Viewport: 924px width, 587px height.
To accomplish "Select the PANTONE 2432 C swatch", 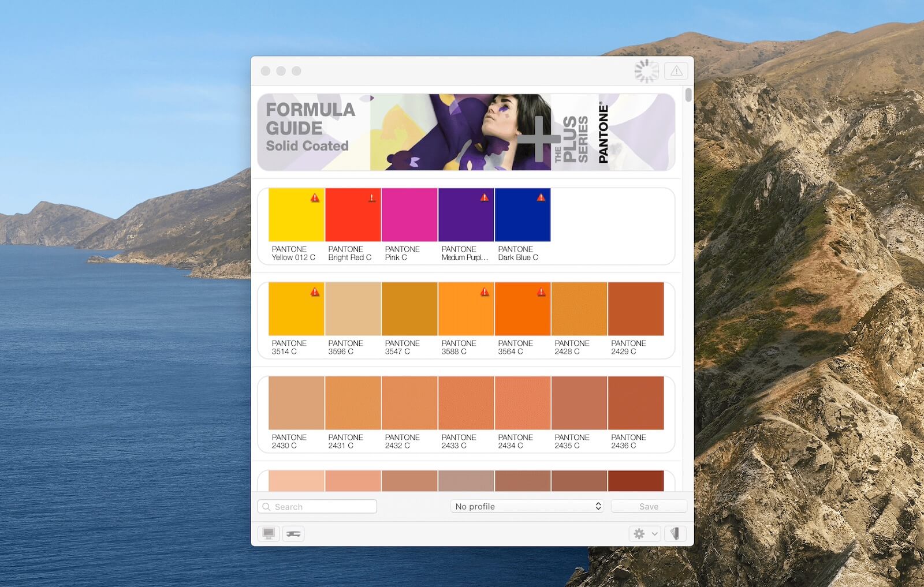I will click(409, 403).
